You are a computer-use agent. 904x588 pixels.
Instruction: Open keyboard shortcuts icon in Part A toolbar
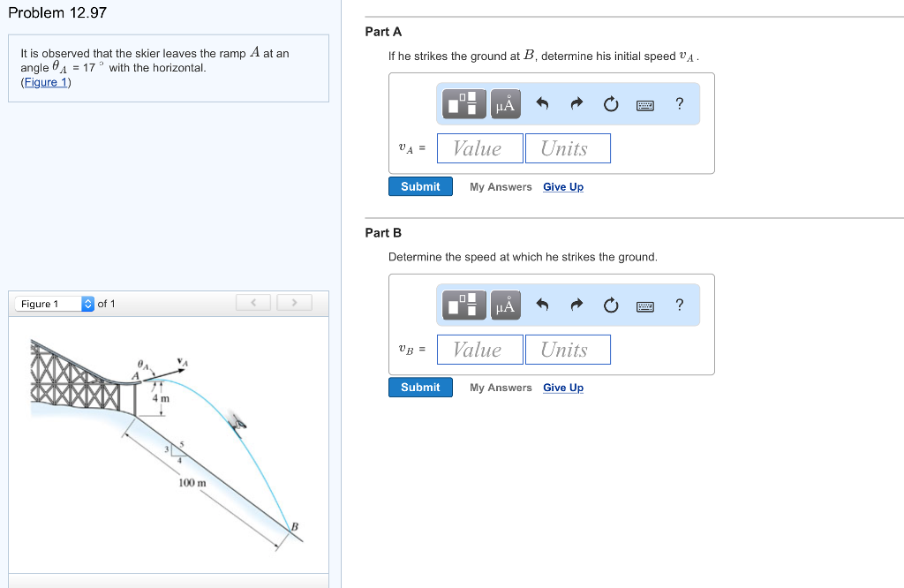(x=644, y=104)
